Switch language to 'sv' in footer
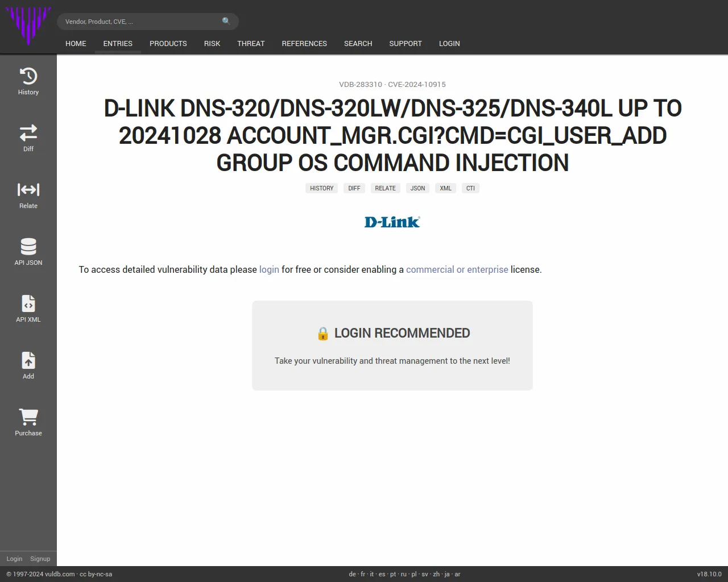728x582 pixels. point(425,574)
